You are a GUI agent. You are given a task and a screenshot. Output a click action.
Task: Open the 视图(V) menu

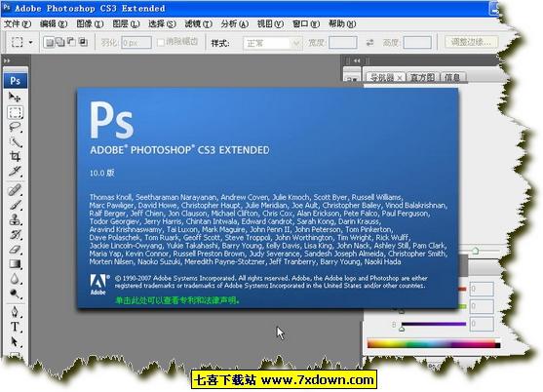pos(270,24)
